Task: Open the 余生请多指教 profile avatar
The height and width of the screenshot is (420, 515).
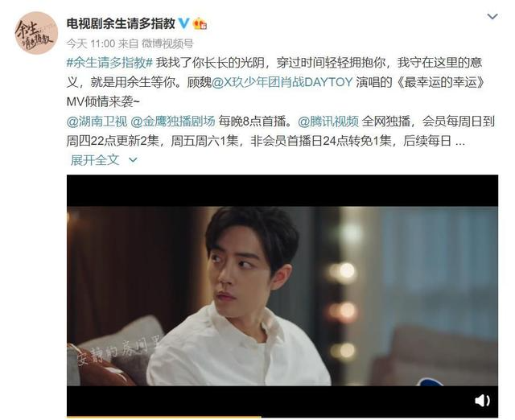Action: point(36,33)
